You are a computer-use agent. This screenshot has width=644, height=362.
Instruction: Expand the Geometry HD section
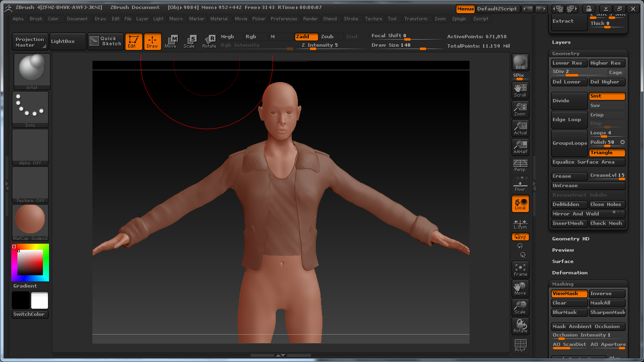coord(570,239)
